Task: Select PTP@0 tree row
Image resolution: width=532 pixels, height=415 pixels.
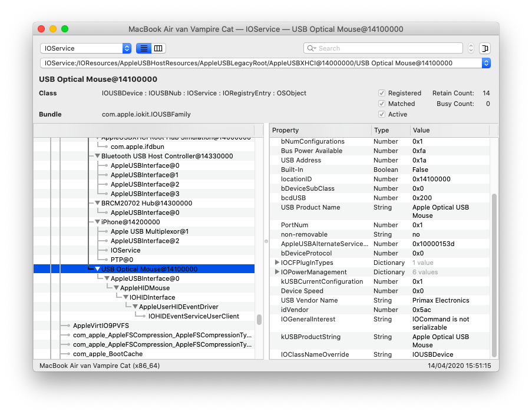Action: (x=144, y=260)
